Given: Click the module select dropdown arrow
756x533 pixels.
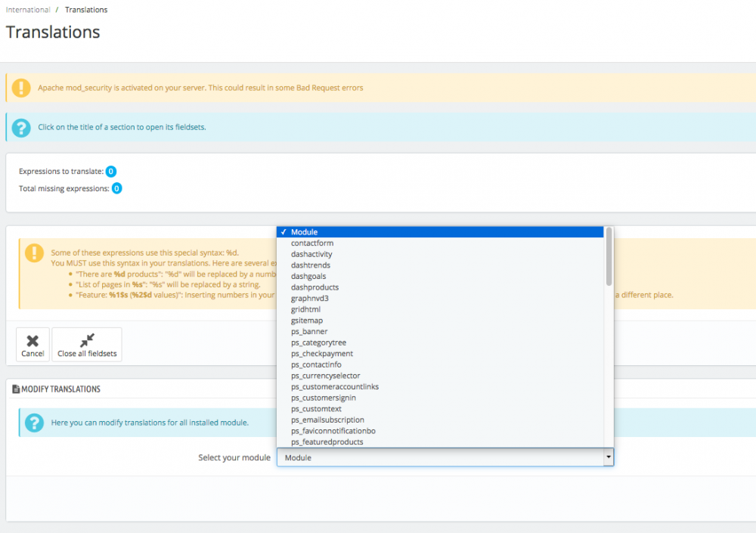Looking at the screenshot, I should (609, 457).
